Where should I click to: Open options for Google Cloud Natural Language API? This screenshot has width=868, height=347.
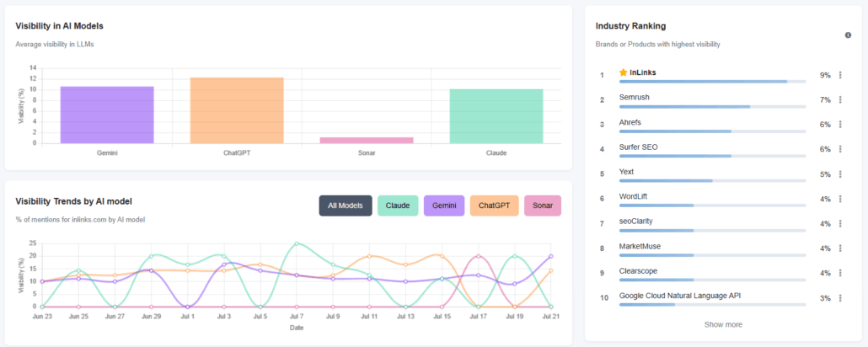tap(840, 298)
